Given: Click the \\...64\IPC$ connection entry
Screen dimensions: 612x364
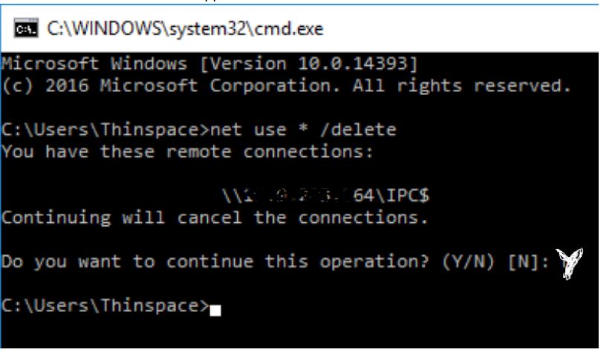Looking at the screenshot, I should [325, 195].
